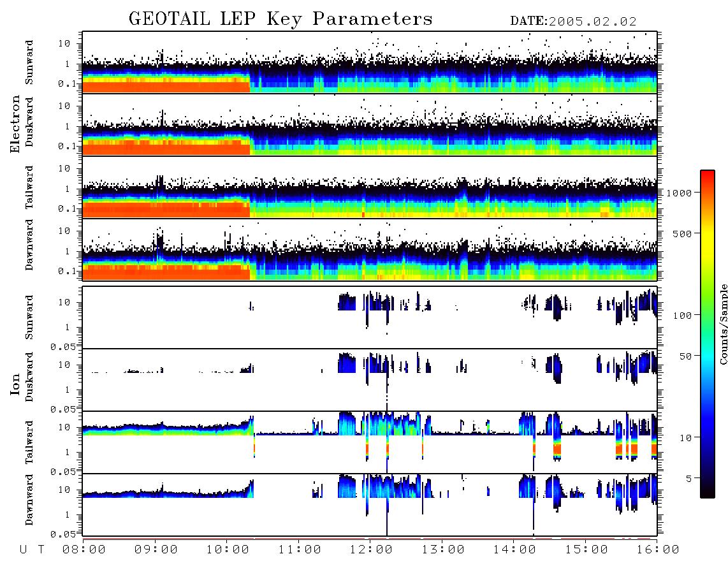Image resolution: width=728 pixels, height=561 pixels.
Task: Click the Ion 'Dawnward' panel label
Action: click(29, 500)
